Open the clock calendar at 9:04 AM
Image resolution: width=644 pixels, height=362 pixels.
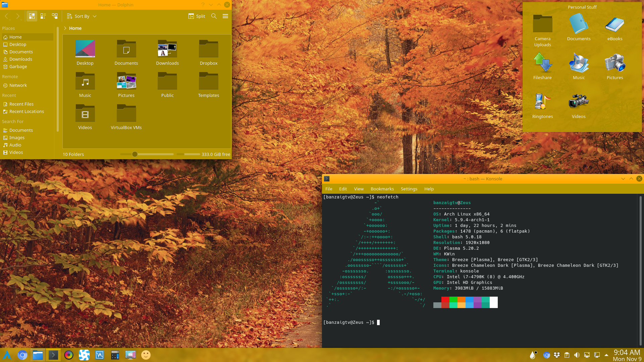click(627, 355)
